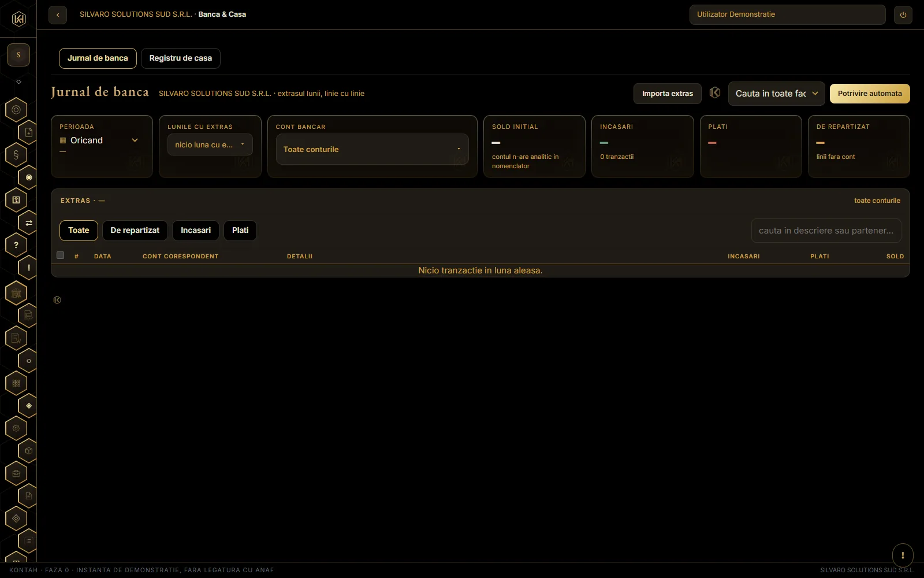924x578 pixels.
Task: Click the toate conturile link in the Extras panel
Action: coord(877,201)
